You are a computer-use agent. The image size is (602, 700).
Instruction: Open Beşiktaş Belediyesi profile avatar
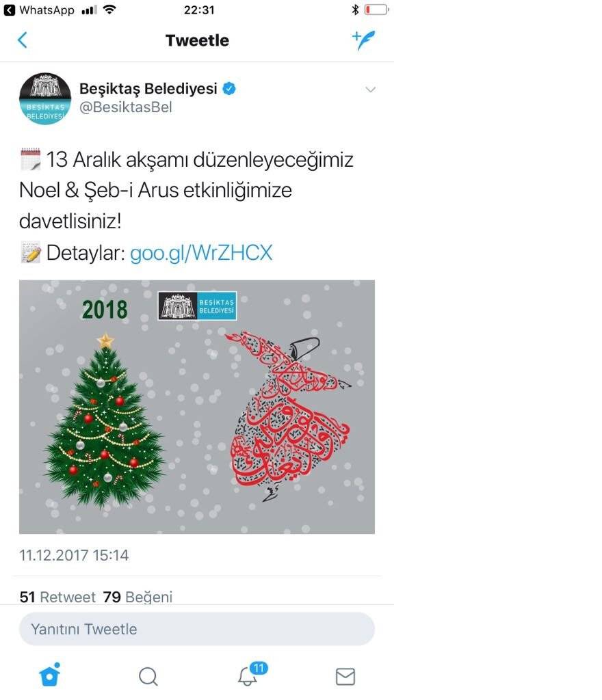45,98
